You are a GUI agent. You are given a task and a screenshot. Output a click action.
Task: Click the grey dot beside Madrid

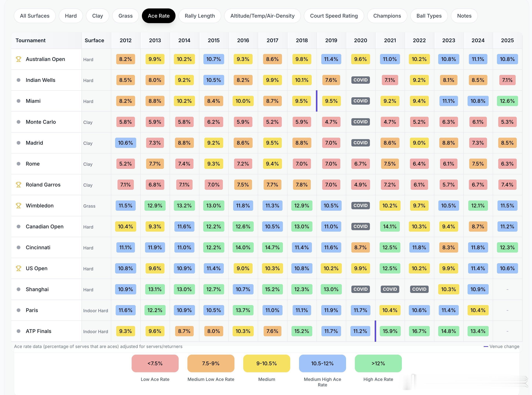click(x=18, y=143)
